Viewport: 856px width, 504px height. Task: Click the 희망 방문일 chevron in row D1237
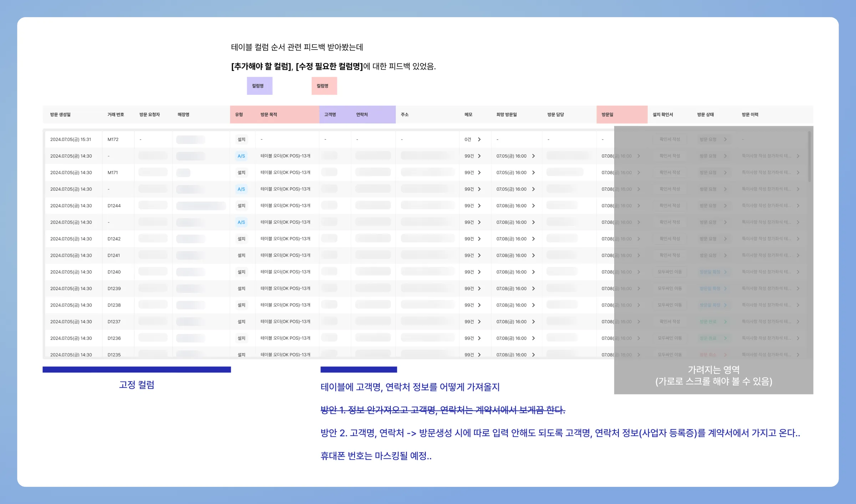point(533,322)
